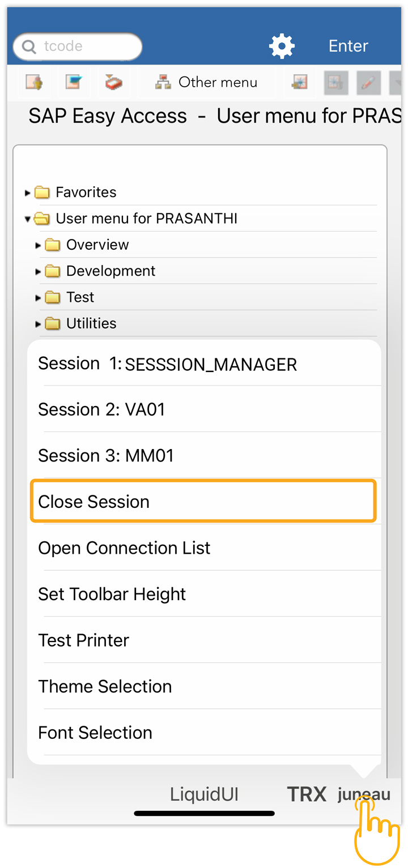Click the add to favorites icon
408x868 pixels.
(x=299, y=83)
